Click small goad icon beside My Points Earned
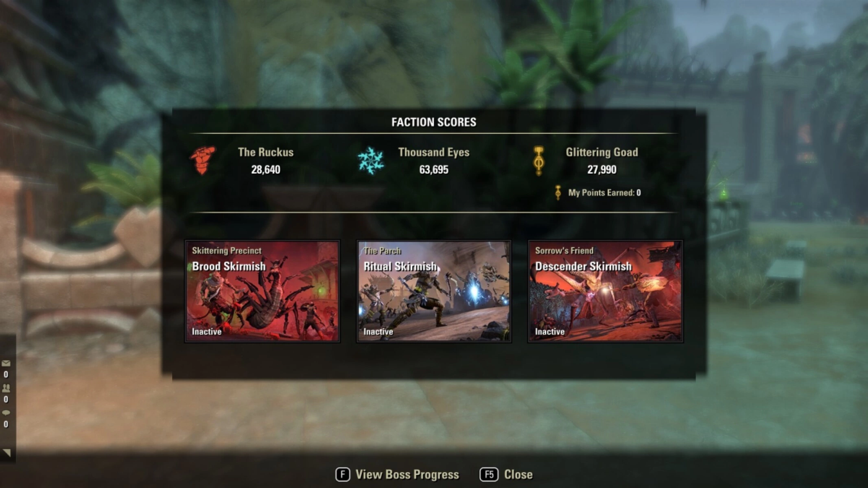Viewport: 868px width, 488px height. coord(558,193)
